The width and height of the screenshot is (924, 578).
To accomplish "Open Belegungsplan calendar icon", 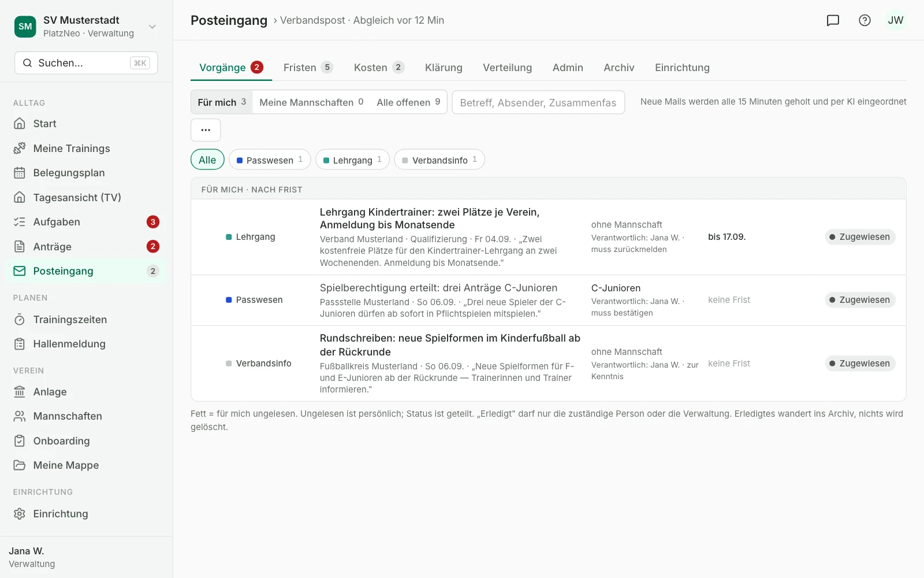I will click(20, 173).
